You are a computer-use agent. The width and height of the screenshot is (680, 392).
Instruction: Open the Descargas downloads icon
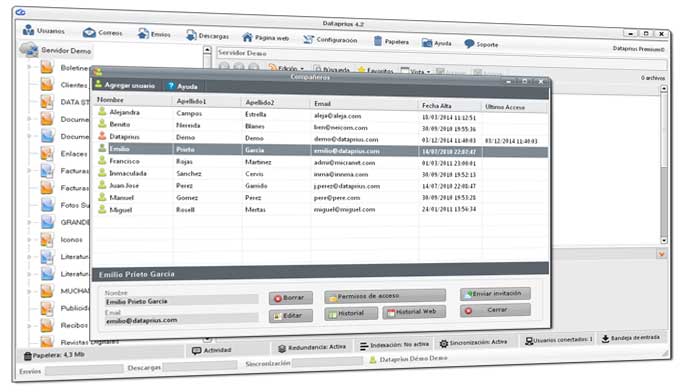click(191, 35)
